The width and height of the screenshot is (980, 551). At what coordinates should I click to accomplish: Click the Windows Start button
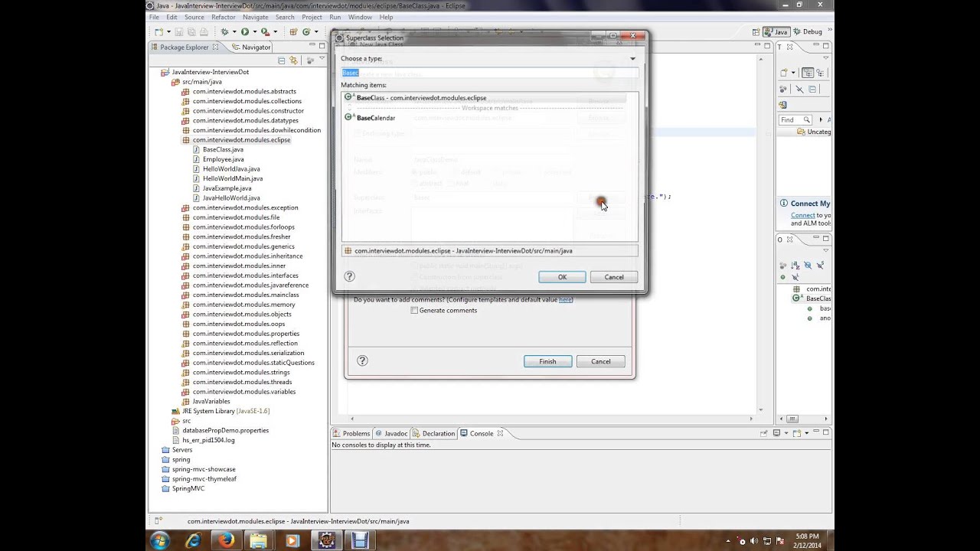click(160, 540)
